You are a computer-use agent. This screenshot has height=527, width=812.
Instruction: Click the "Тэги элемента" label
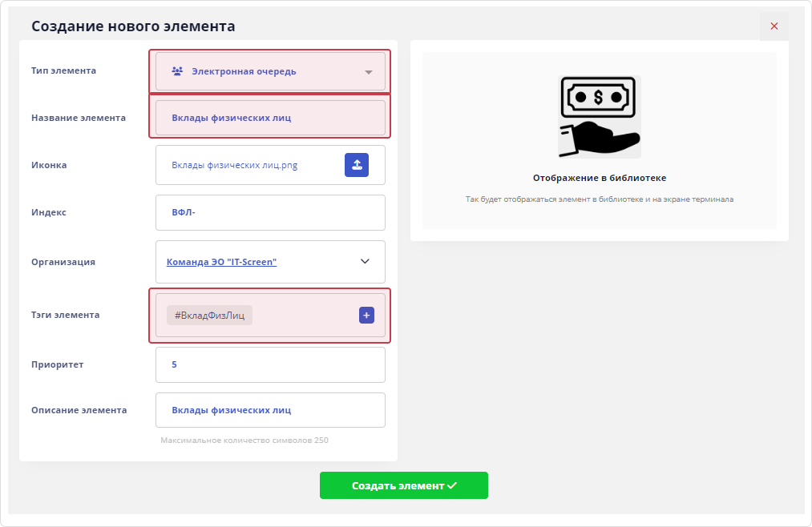click(x=66, y=315)
